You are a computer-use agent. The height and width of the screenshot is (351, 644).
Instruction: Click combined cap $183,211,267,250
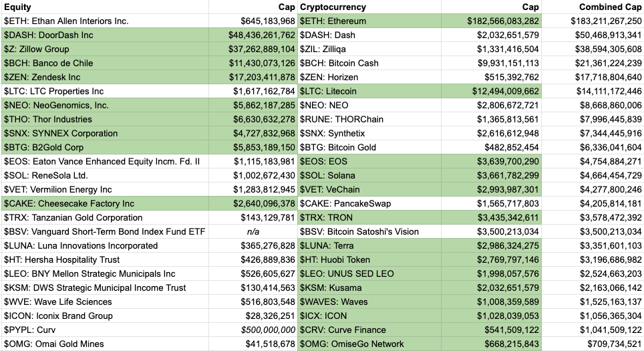(593, 21)
